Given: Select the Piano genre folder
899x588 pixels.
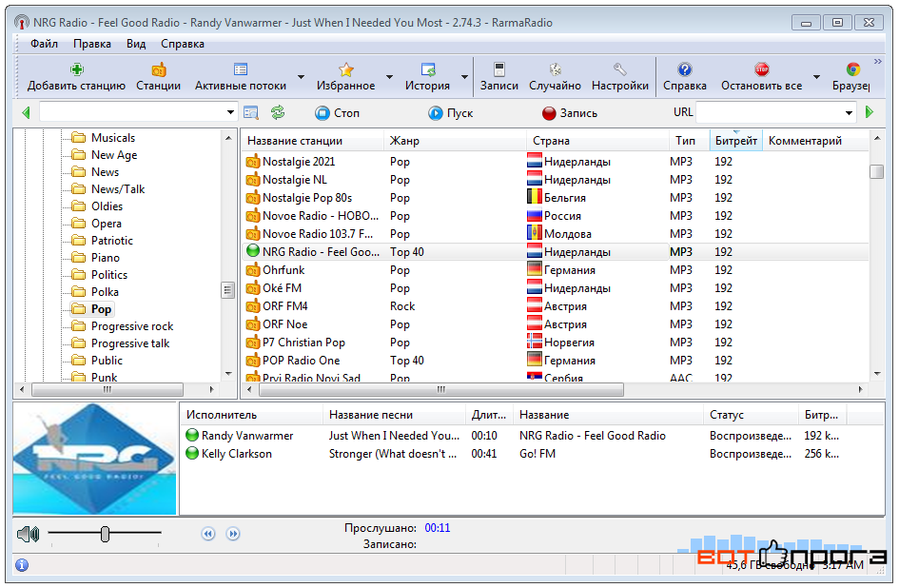Looking at the screenshot, I should coord(96,258).
